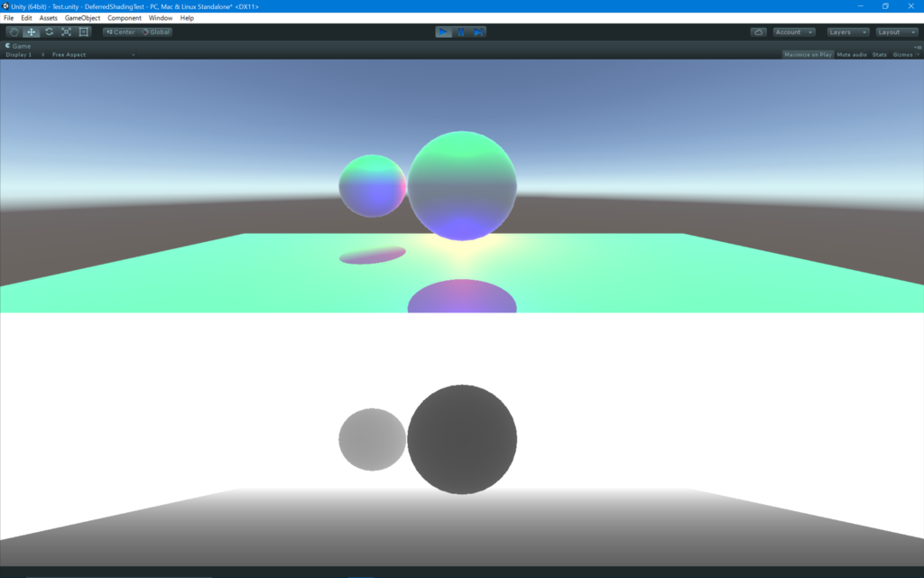Pause the running game
The width and height of the screenshot is (924, 578).
tap(461, 32)
